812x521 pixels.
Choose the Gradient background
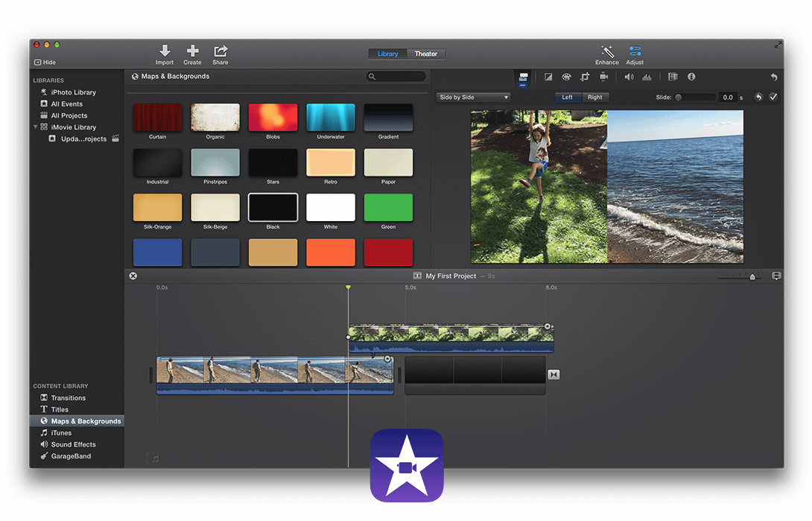[x=388, y=118]
